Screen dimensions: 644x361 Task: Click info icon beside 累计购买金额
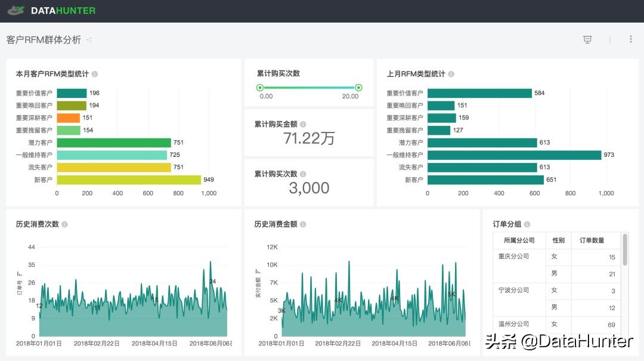coord(303,124)
